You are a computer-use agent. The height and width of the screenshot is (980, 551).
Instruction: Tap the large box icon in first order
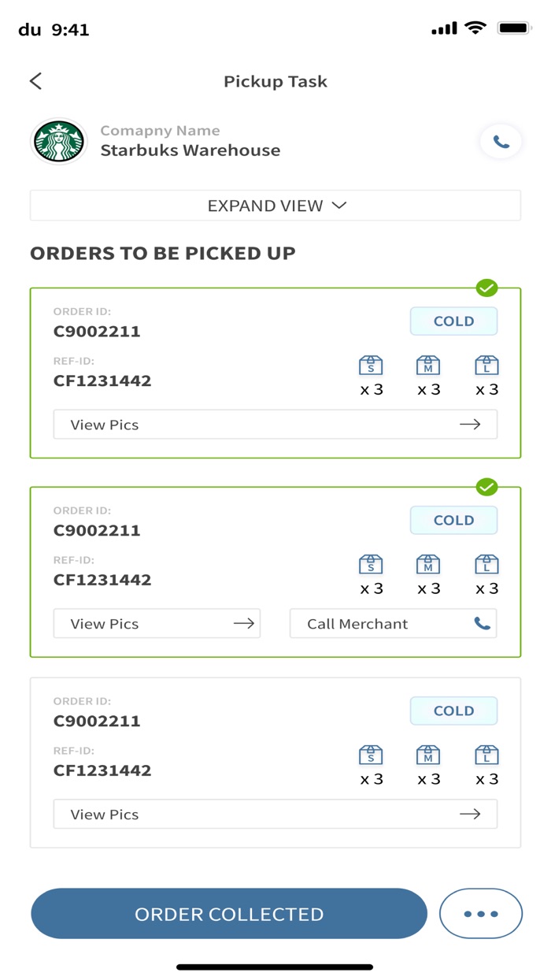click(486, 366)
